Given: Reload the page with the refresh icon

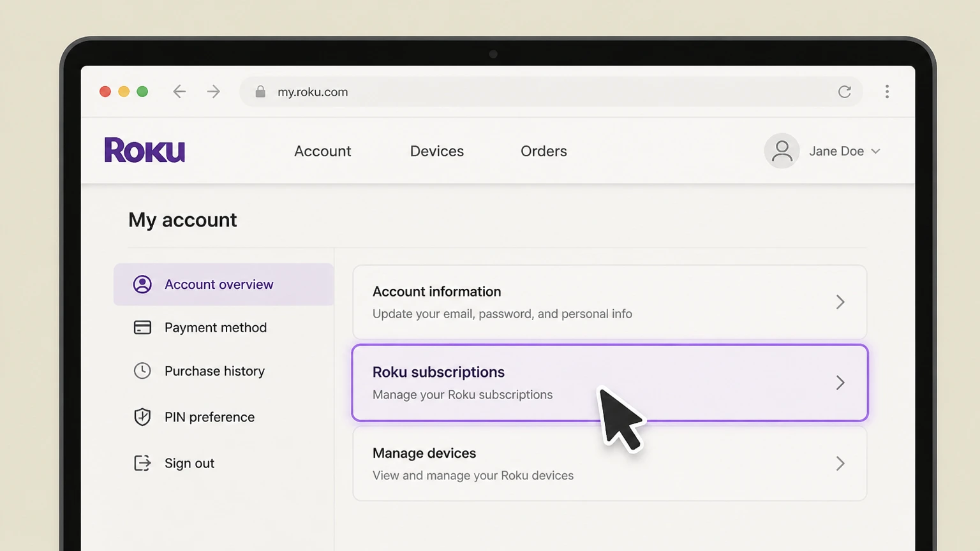Looking at the screenshot, I should click(844, 92).
